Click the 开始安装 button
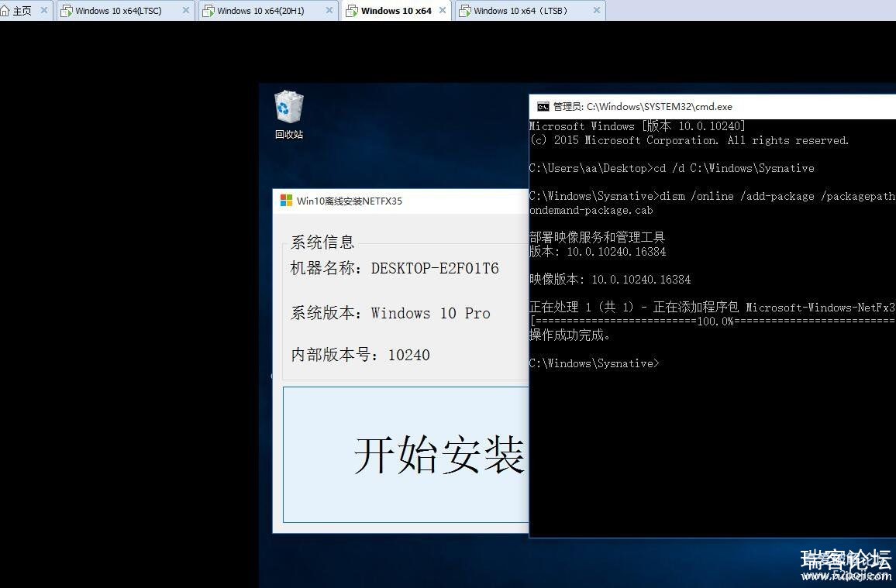The width and height of the screenshot is (896, 588). click(x=405, y=455)
